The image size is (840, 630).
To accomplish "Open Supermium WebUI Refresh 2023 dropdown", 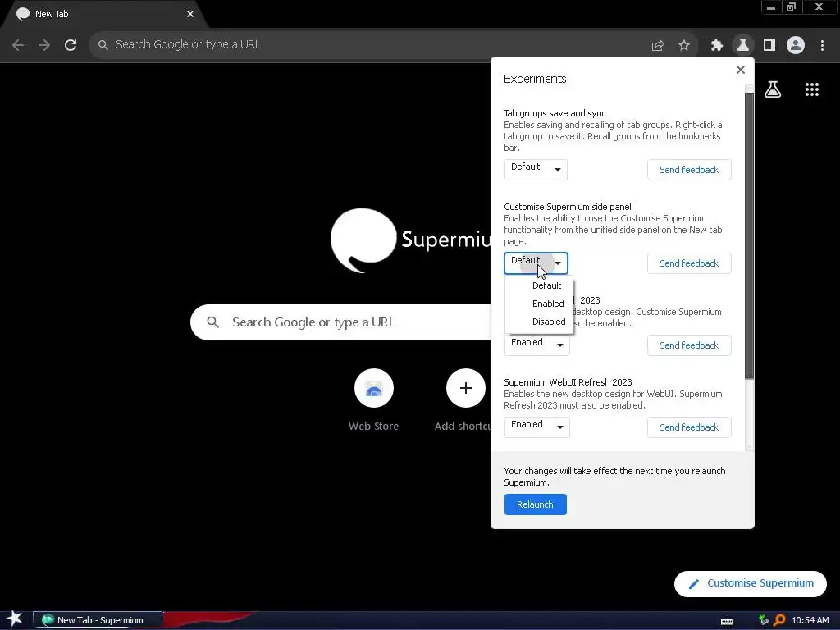I will [x=536, y=427].
